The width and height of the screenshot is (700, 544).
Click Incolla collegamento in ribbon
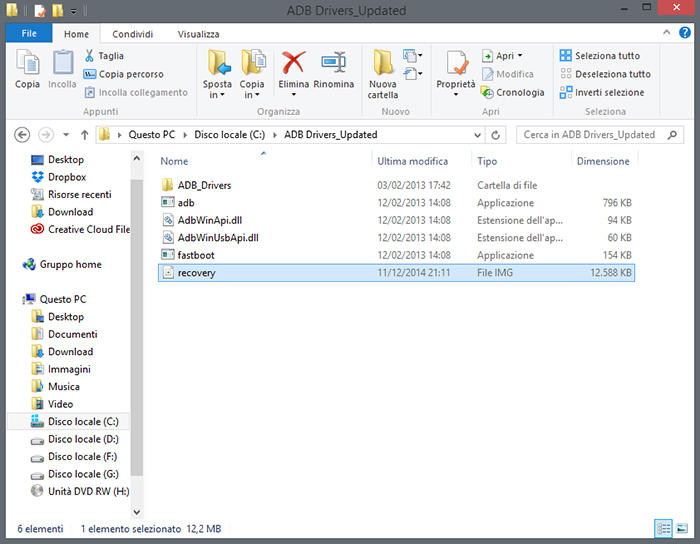pos(136,92)
